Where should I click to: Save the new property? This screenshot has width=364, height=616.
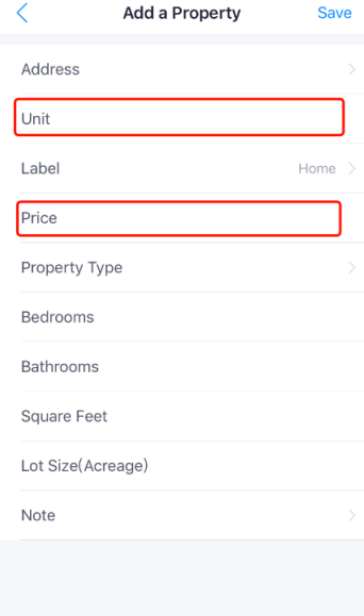pyautogui.click(x=334, y=13)
